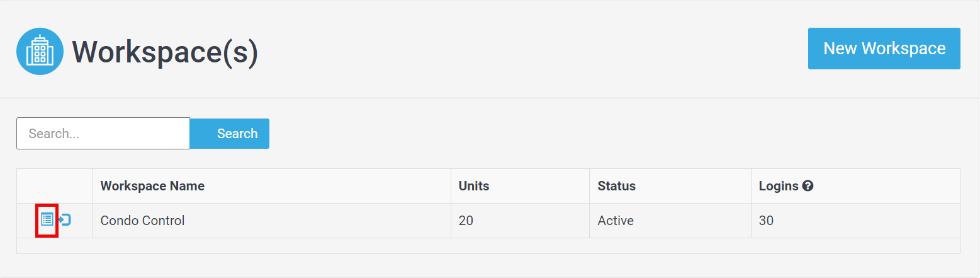
Task: Click the blue Search button
Action: 230,134
